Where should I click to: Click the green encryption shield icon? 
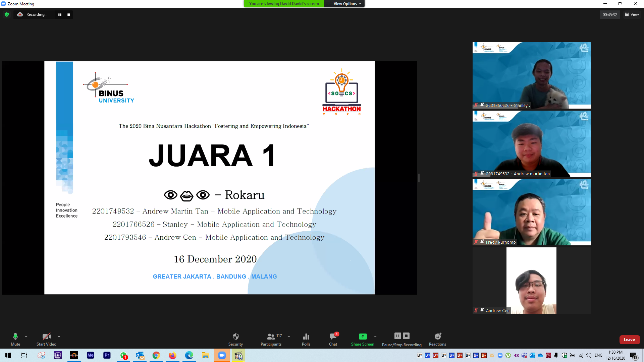pos(7,14)
